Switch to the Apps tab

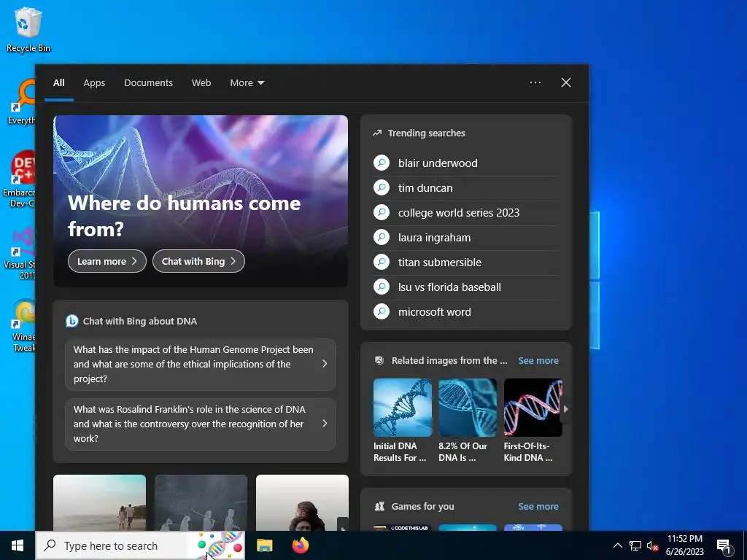(x=94, y=83)
